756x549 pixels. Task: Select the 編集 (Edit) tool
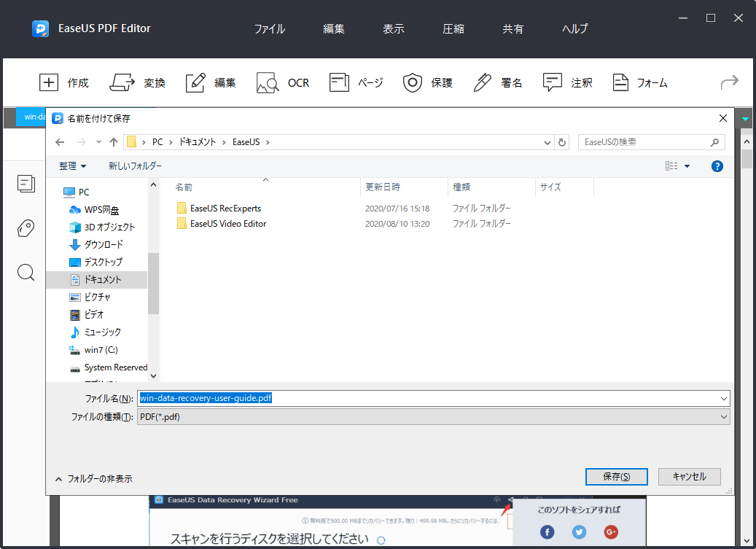coord(211,82)
